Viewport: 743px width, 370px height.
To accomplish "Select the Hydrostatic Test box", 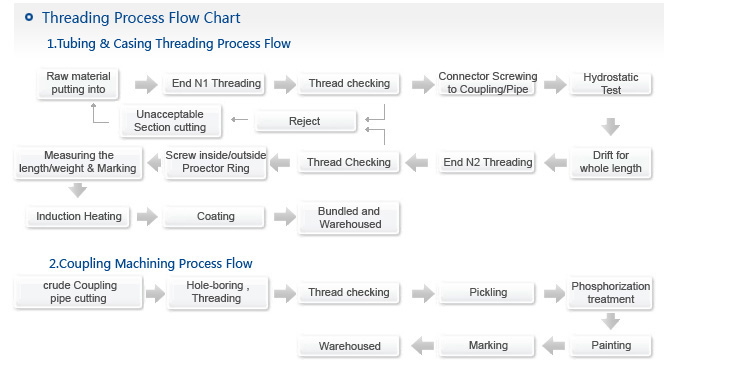I will pyautogui.click(x=611, y=84).
